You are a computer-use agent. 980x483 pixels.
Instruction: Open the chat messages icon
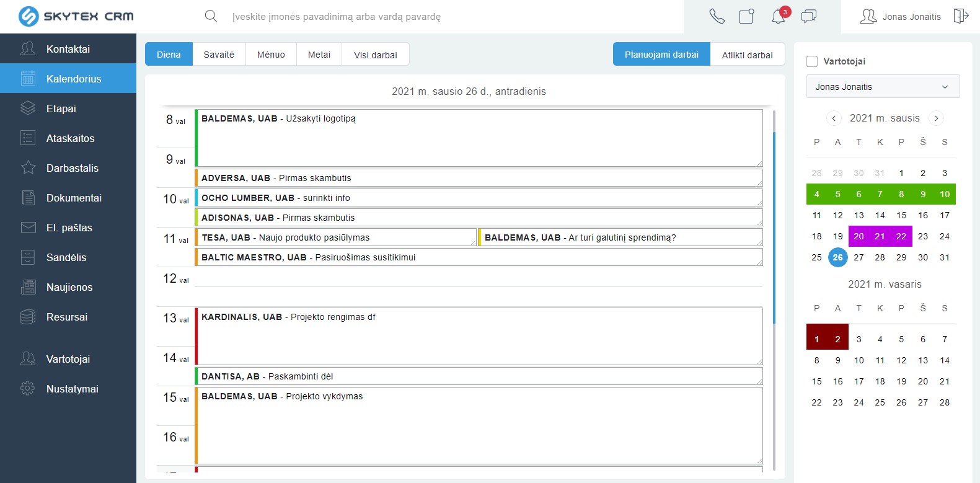809,16
